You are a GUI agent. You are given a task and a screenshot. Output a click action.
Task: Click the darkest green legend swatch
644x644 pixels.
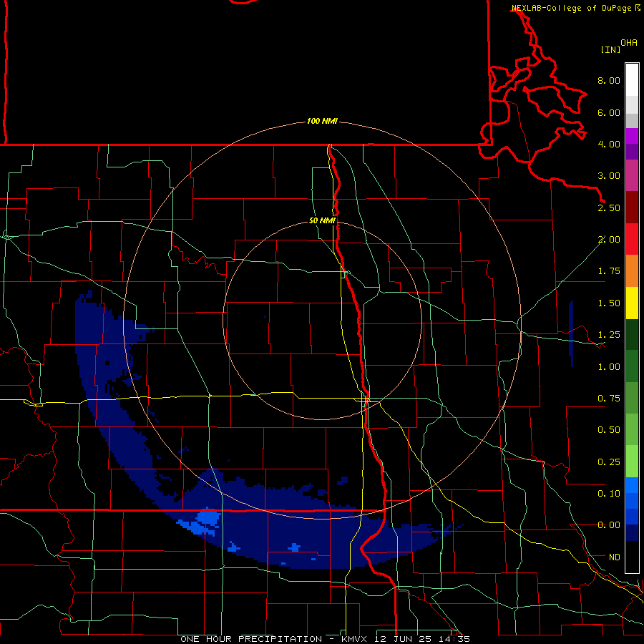coord(632,334)
